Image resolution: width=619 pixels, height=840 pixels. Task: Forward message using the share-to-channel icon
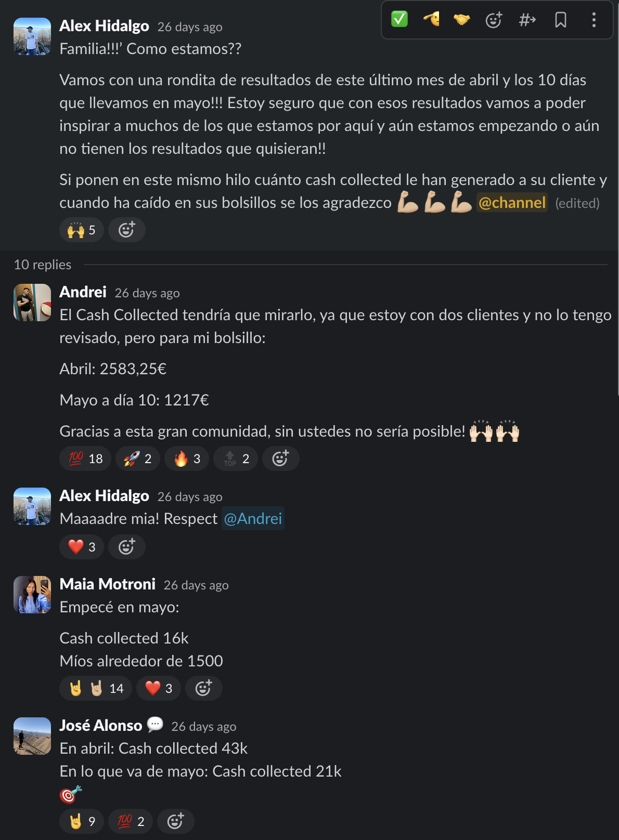tap(527, 20)
